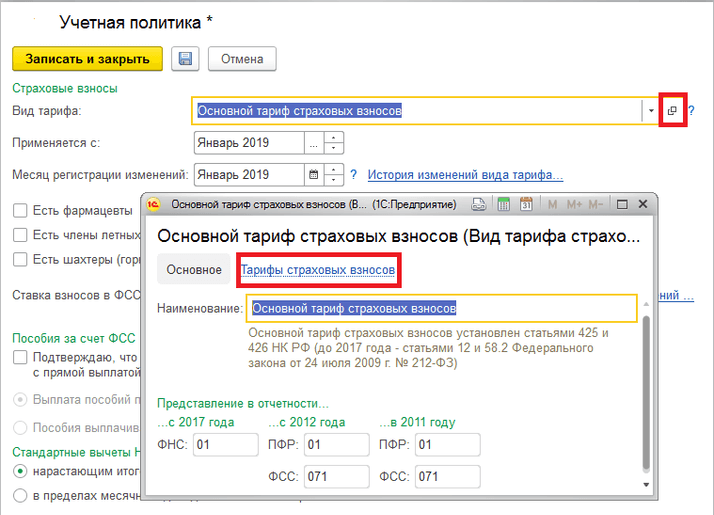714x515 pixels.
Task: Open the calendar icon in popup title bar
Action: 525,204
